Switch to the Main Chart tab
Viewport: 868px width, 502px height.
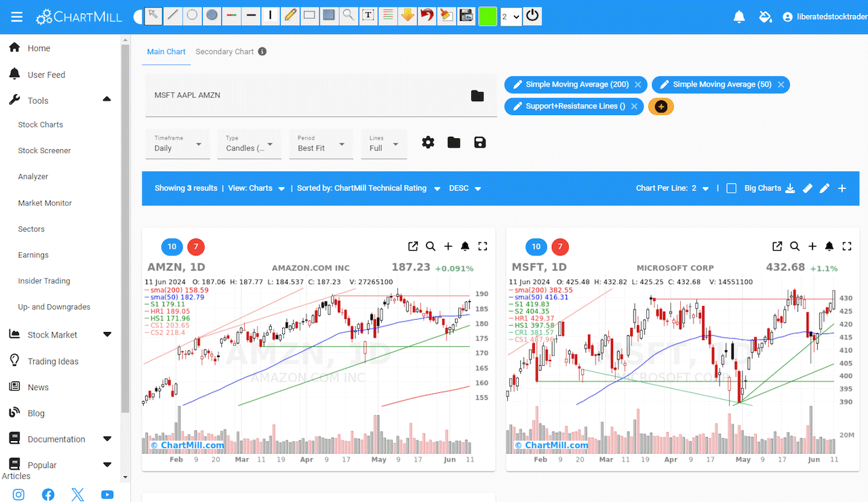point(166,52)
